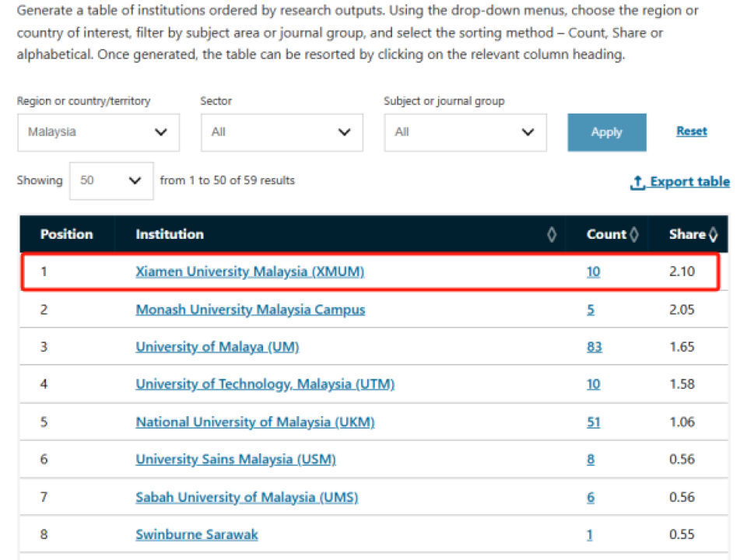The width and height of the screenshot is (747, 560).
Task: Click count 6 for Sabah University of Malaysia
Action: click(591, 497)
